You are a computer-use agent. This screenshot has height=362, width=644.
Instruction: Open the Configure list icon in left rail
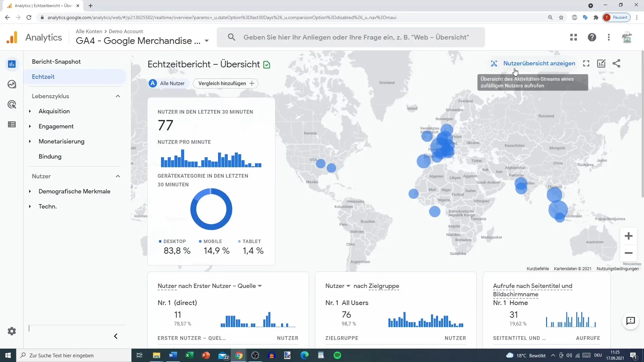pyautogui.click(x=12, y=124)
